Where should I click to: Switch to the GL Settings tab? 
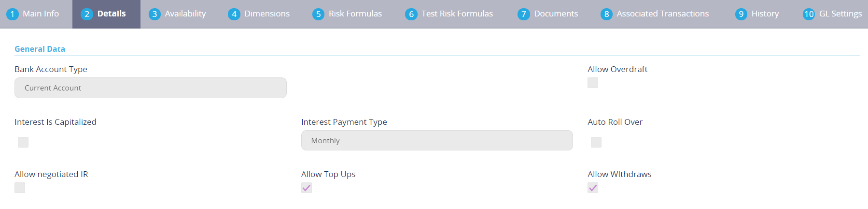click(840, 14)
